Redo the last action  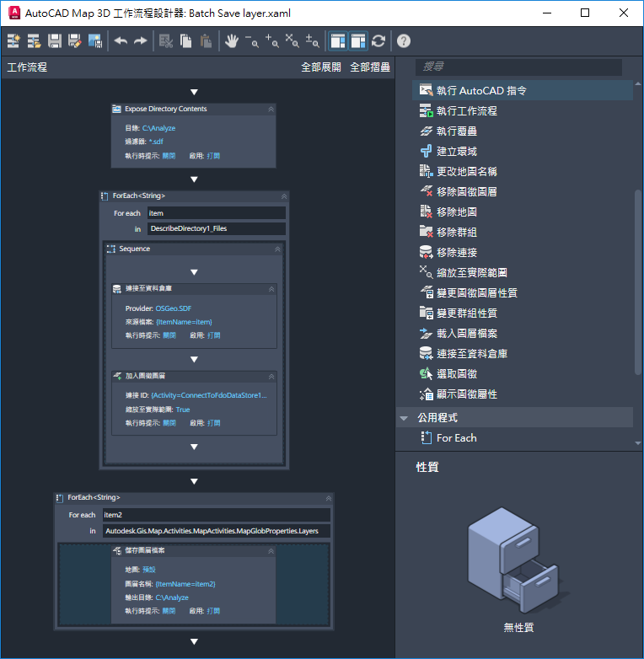pos(141,40)
